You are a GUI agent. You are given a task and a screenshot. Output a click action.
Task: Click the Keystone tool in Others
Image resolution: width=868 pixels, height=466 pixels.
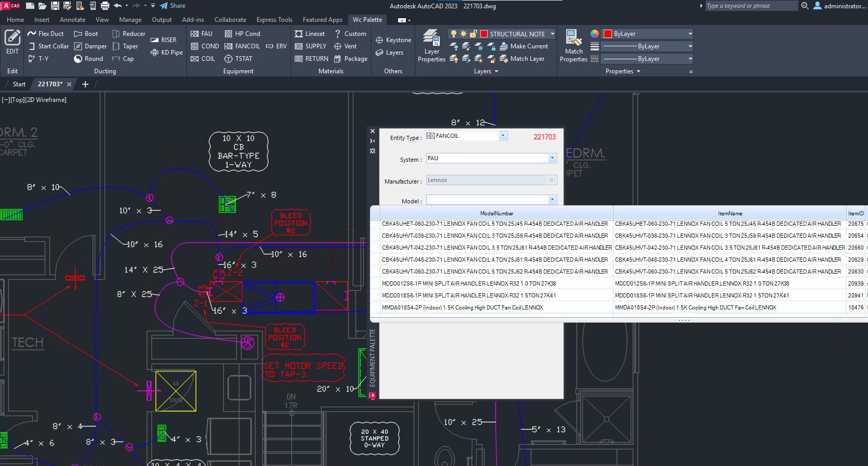393,40
